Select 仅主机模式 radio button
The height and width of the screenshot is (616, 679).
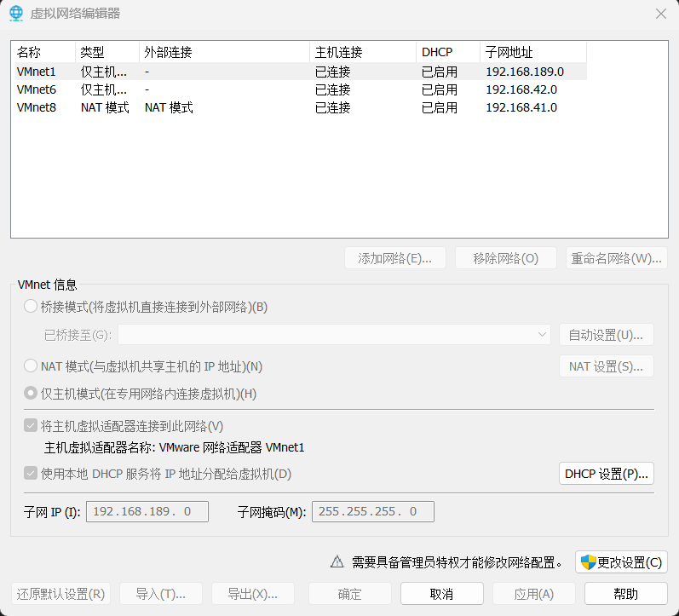pyautogui.click(x=31, y=394)
